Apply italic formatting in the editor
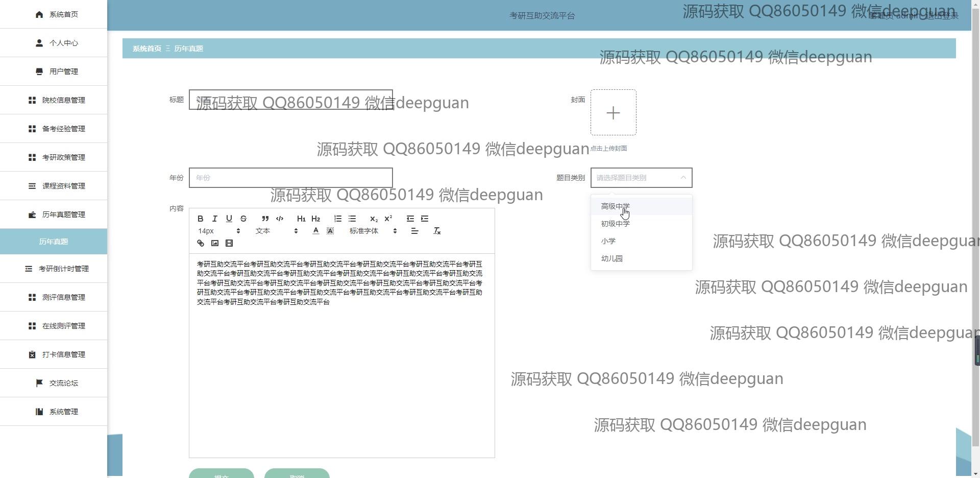Viewport: 980px width, 478px height. (215, 219)
